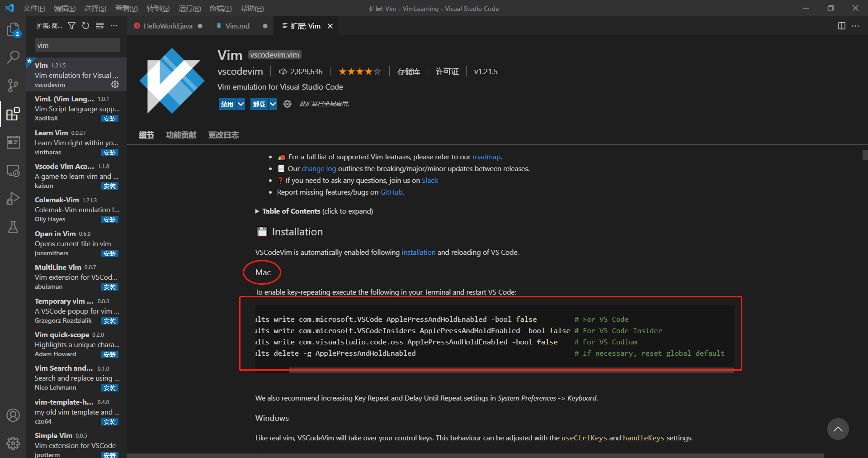The image size is (868, 458).
Task: Open Remote Explorer icon in activity bar
Action: click(x=13, y=171)
